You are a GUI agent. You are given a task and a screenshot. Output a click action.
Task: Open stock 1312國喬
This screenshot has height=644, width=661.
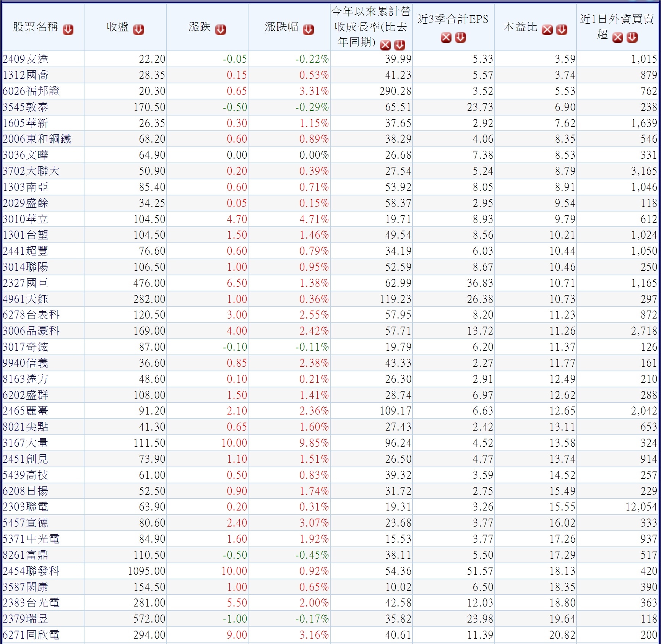click(x=26, y=75)
